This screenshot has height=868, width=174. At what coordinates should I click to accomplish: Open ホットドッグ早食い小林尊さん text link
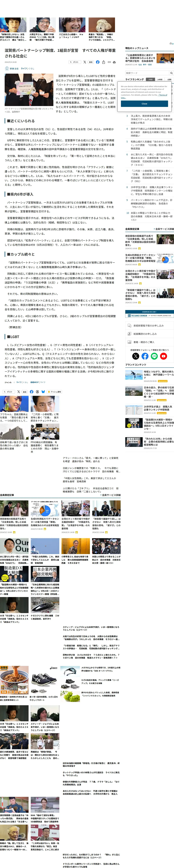[x=91, y=774]
